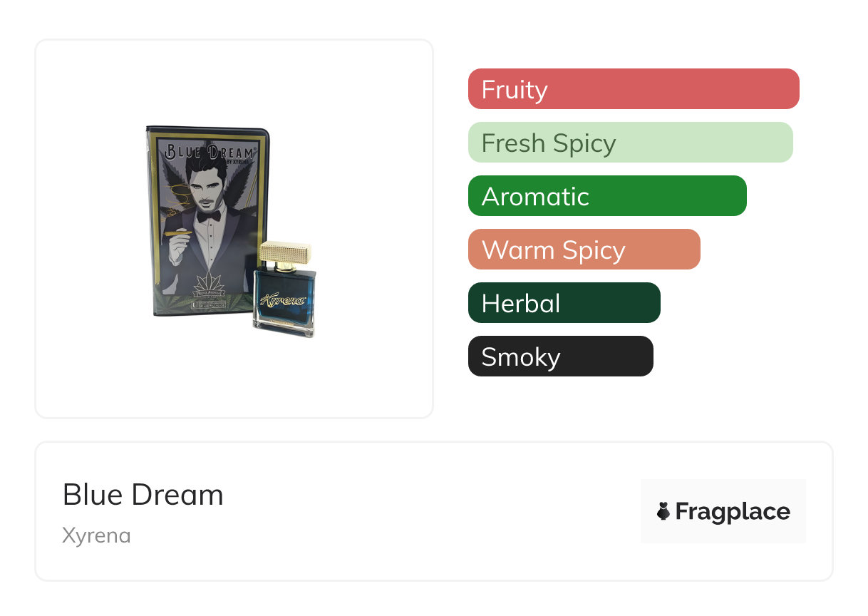Screen dimensions: 868x616
Task: Click the gold cap of the perfume bottle
Action: 285,252
